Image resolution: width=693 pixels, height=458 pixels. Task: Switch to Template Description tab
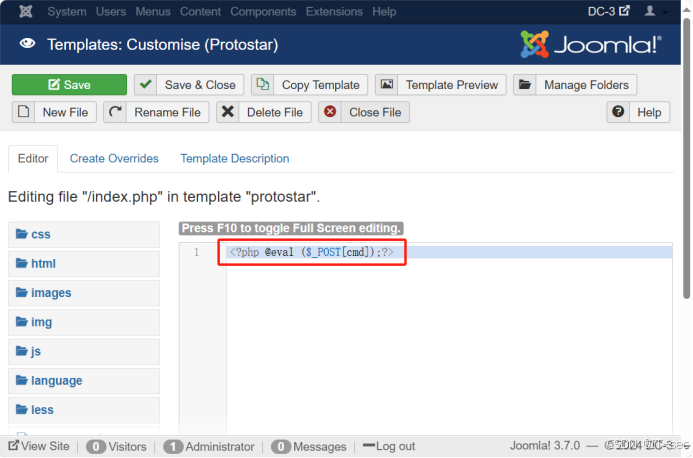(235, 159)
